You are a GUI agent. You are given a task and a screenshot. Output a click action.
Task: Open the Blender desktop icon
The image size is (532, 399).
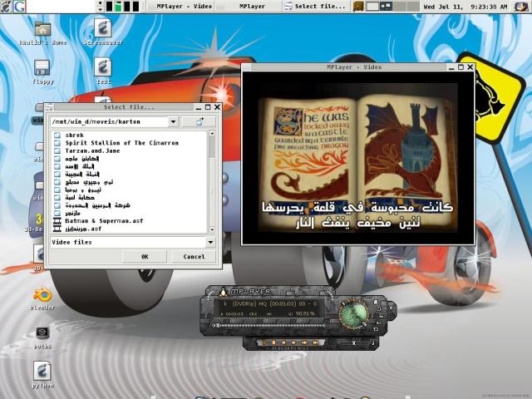42,296
